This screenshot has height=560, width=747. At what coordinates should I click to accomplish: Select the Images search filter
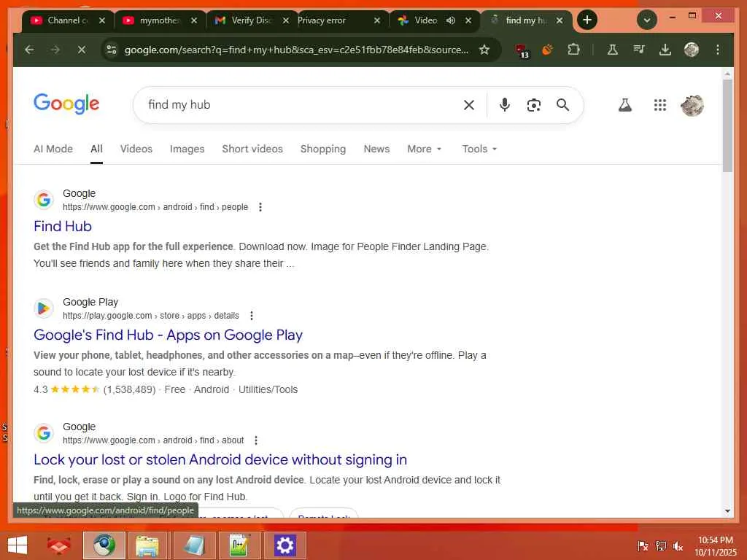pos(187,149)
